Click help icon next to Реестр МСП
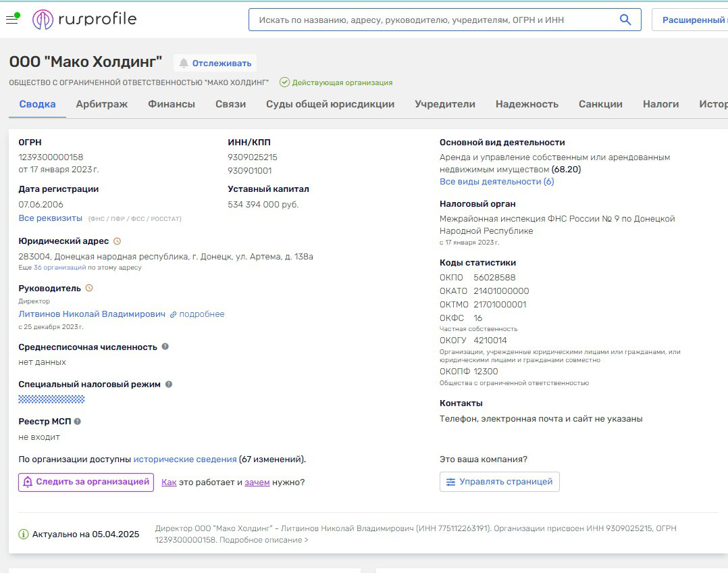 (78, 422)
